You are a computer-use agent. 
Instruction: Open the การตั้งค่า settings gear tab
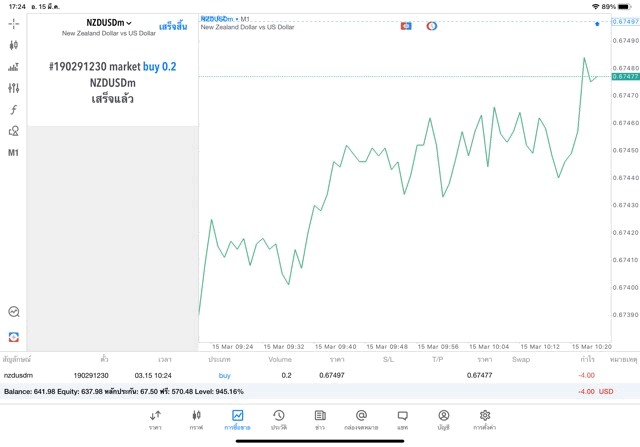point(484,420)
